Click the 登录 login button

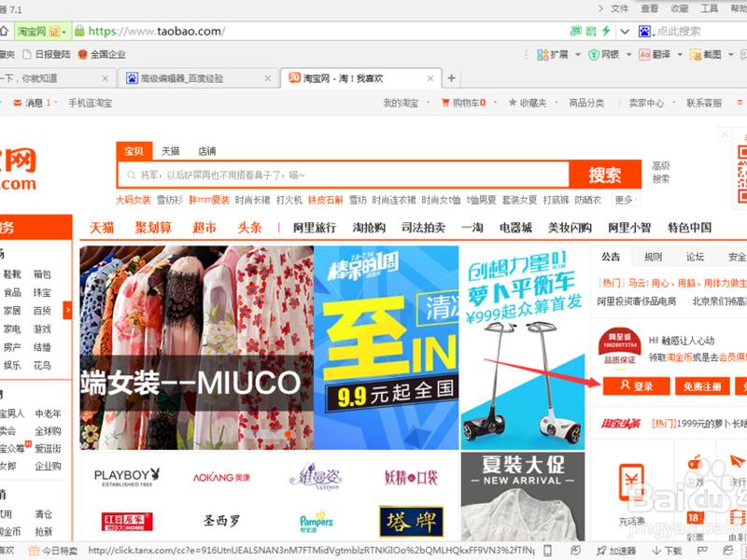[636, 385]
